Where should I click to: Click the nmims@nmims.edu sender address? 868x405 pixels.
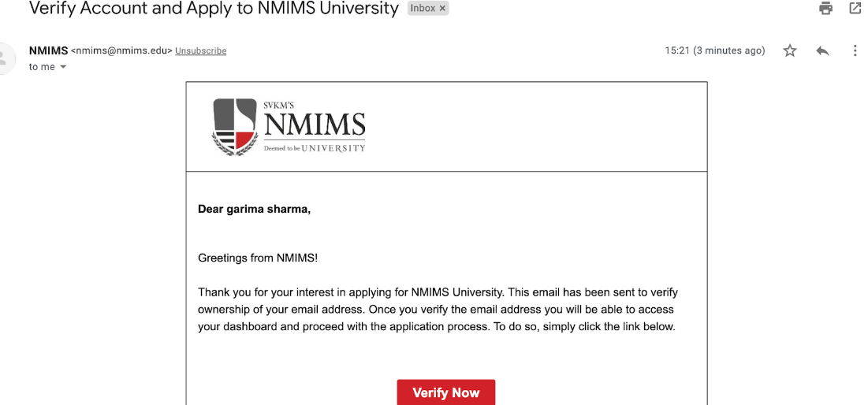click(x=121, y=51)
